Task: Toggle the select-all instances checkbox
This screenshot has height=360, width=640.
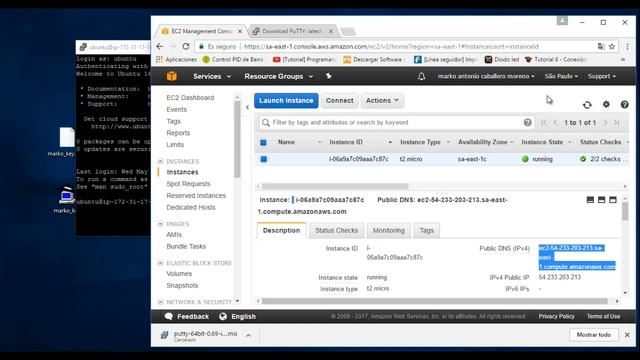Action: [263, 142]
